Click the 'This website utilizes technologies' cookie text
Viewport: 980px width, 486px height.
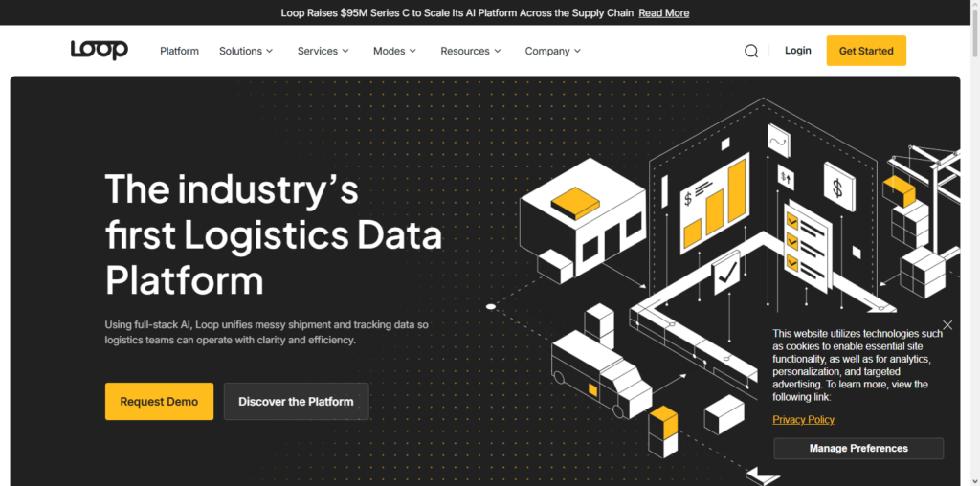tap(857, 365)
